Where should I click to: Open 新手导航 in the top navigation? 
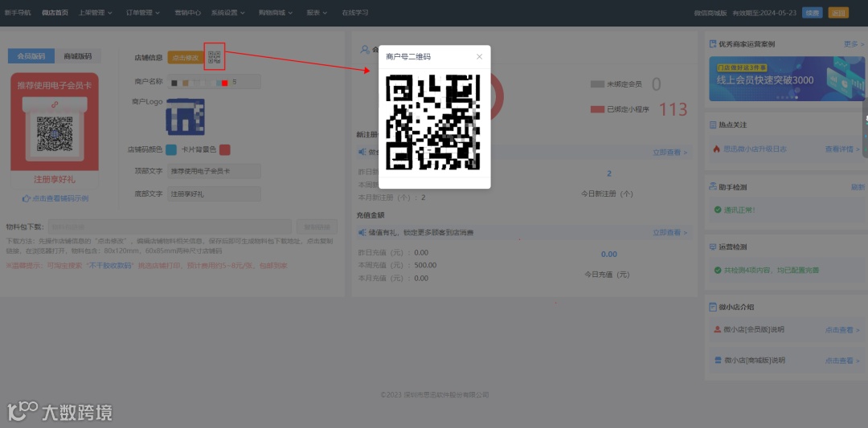(18, 13)
